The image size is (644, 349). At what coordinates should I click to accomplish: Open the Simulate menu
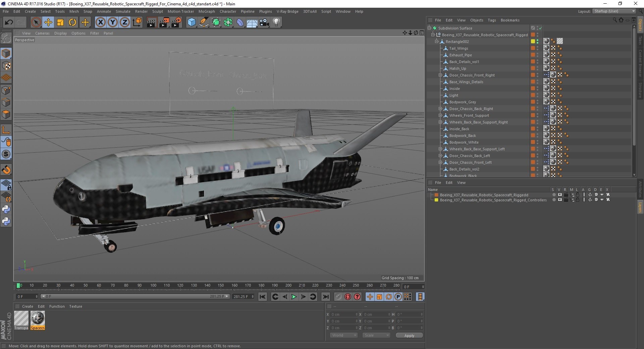click(123, 11)
